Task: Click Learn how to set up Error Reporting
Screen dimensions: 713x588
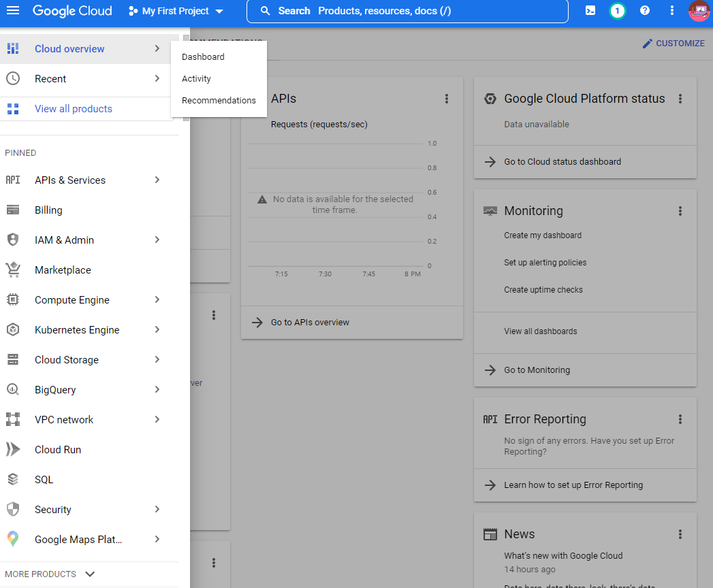Action: coord(573,485)
